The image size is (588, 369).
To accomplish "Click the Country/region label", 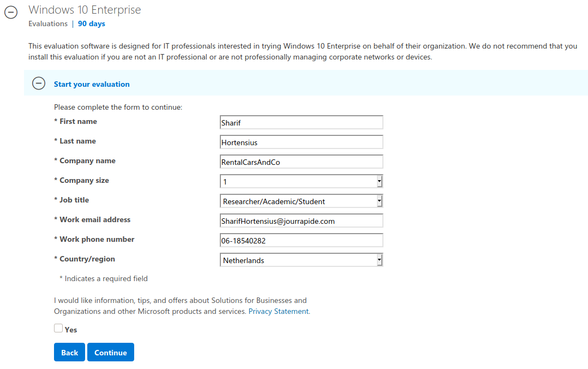I will (85, 259).
